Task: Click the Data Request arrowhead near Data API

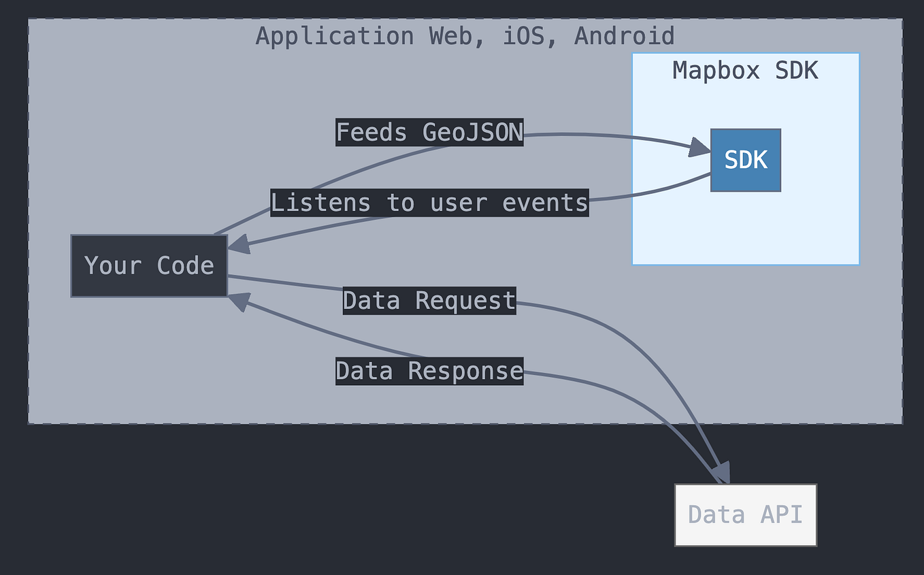Action: point(721,473)
